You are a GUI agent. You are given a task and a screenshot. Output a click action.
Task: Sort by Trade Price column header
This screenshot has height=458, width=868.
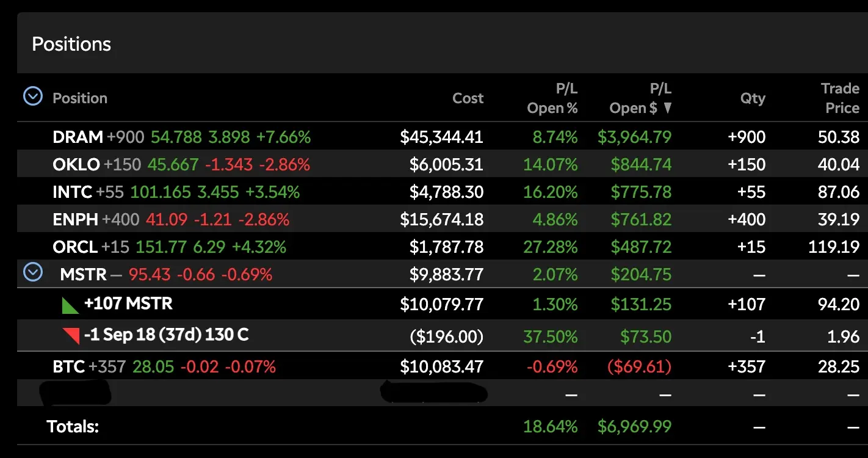point(840,98)
